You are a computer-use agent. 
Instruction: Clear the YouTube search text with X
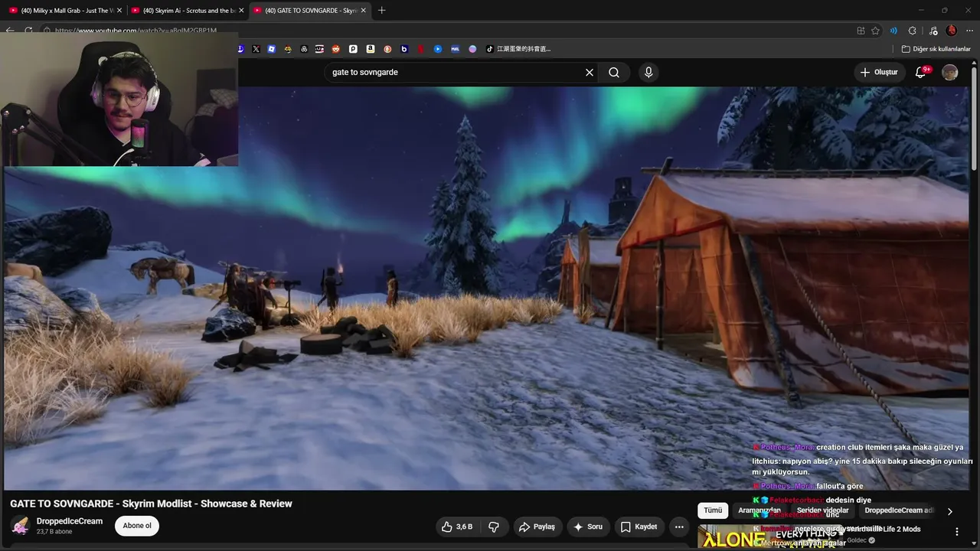[x=590, y=72]
